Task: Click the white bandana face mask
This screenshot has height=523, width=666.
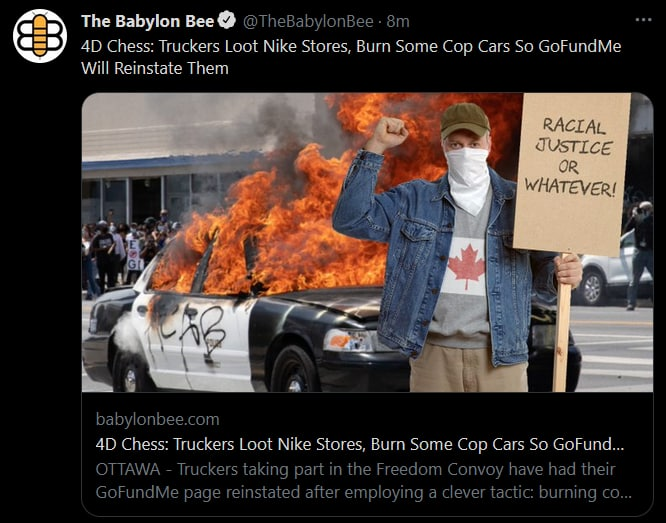Action: [468, 179]
